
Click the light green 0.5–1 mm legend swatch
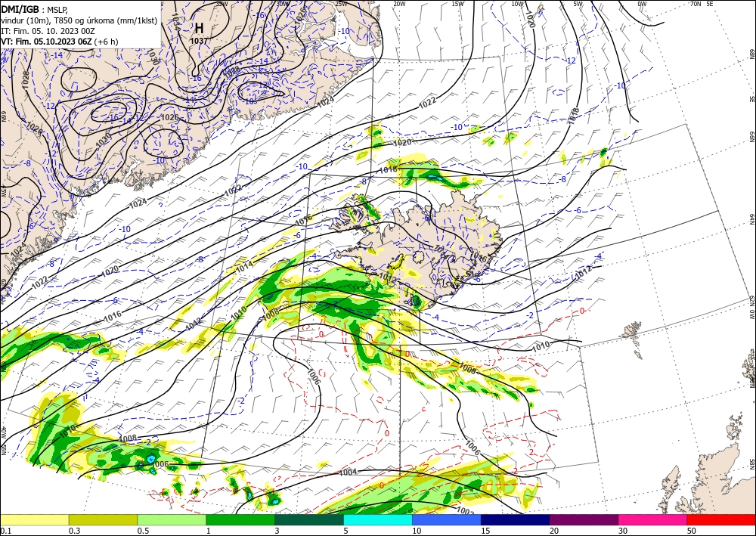tap(172, 519)
